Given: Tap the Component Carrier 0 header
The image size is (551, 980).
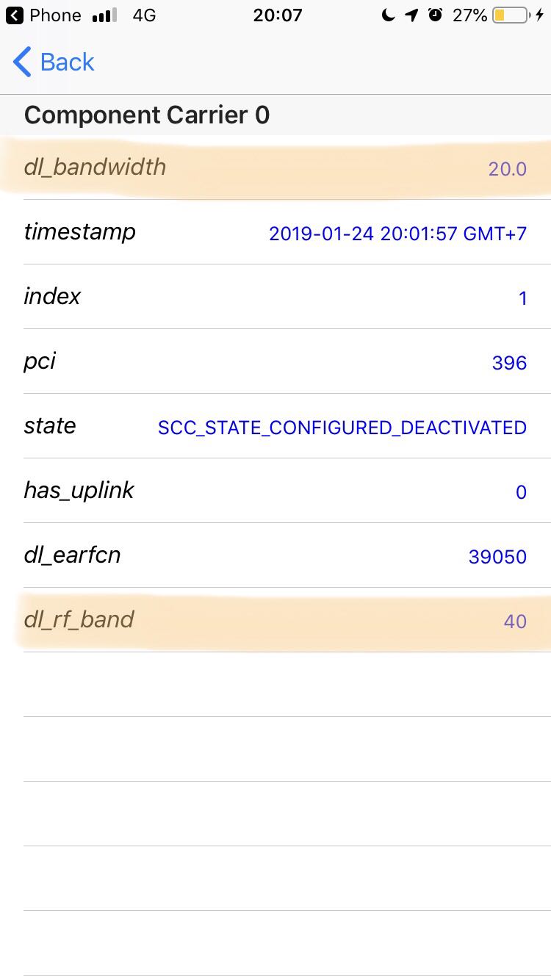Looking at the screenshot, I should (147, 115).
